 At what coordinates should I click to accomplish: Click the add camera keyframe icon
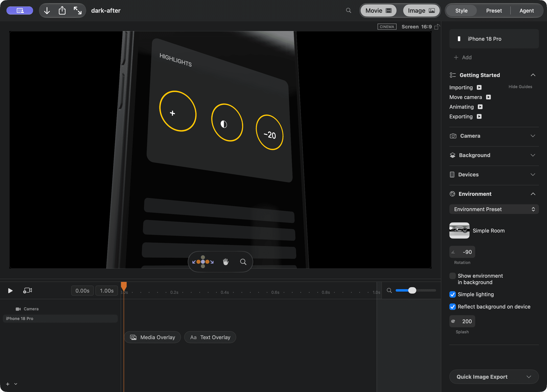click(27, 291)
